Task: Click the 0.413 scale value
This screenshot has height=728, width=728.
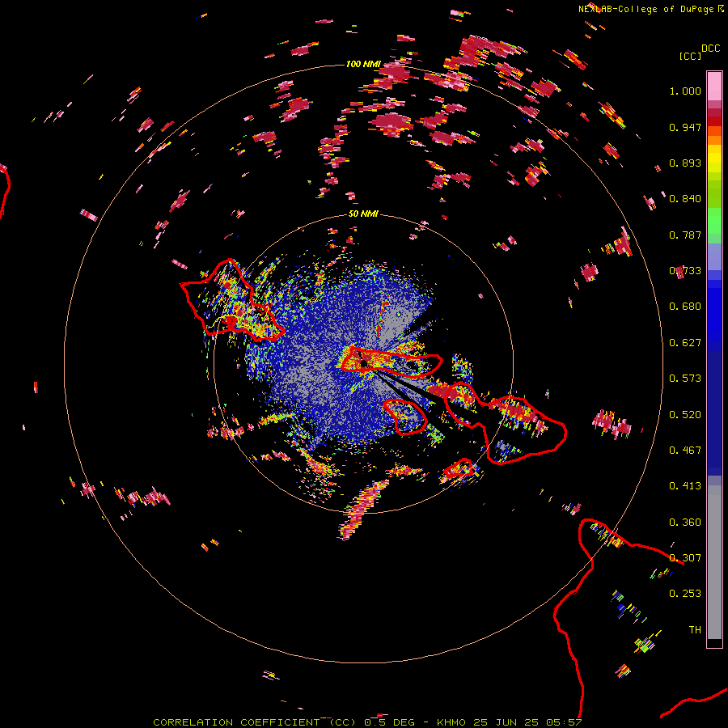Action: pyautogui.click(x=685, y=486)
